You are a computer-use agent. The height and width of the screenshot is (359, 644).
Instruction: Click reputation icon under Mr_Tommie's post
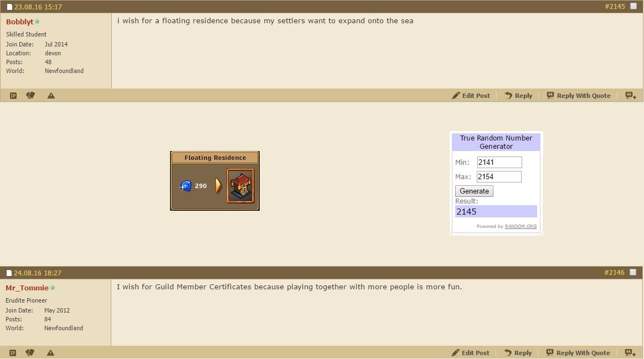tap(30, 353)
